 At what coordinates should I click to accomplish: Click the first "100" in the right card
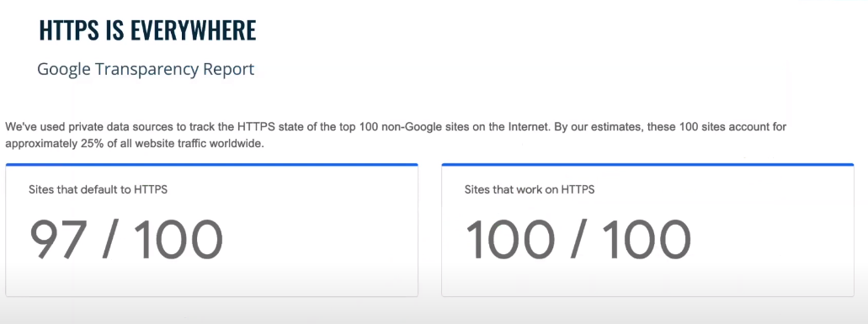(509, 240)
